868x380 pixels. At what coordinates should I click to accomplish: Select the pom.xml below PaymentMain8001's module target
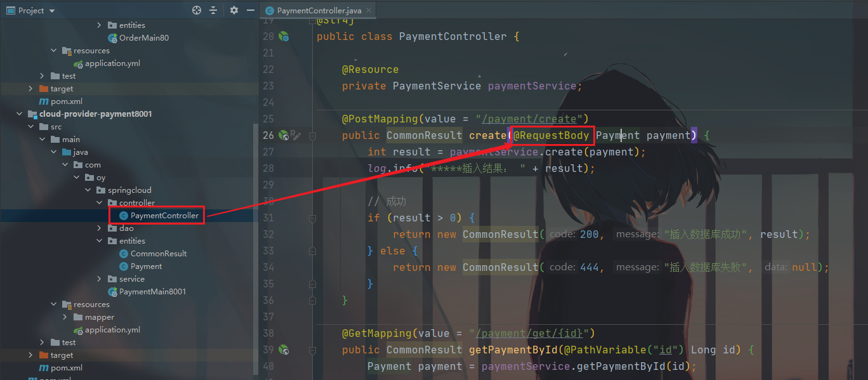[x=67, y=368]
